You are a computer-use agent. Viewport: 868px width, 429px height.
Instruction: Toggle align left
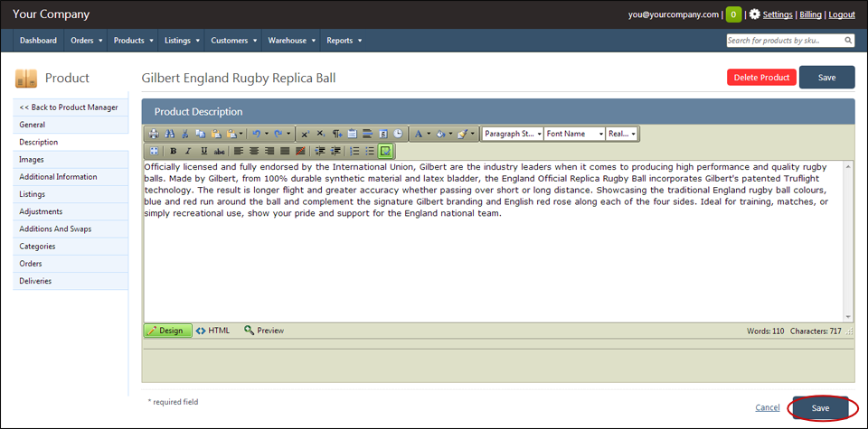coord(239,151)
